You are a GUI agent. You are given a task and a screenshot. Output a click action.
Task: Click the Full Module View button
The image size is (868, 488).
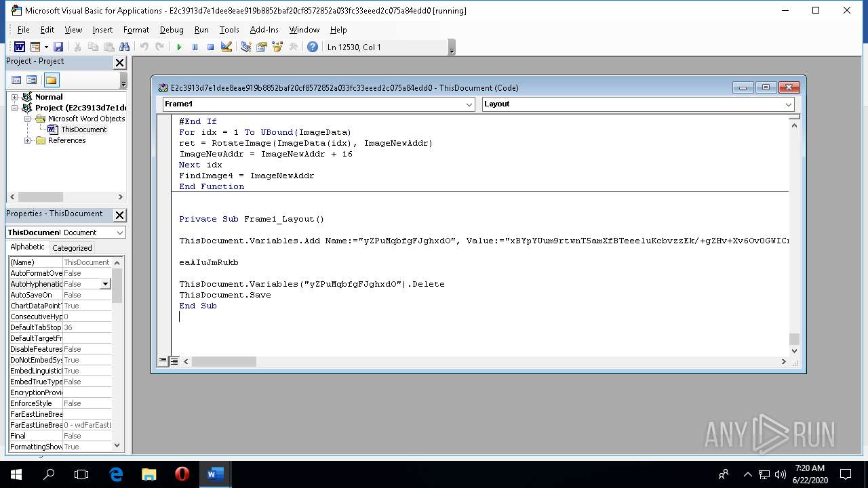(174, 361)
